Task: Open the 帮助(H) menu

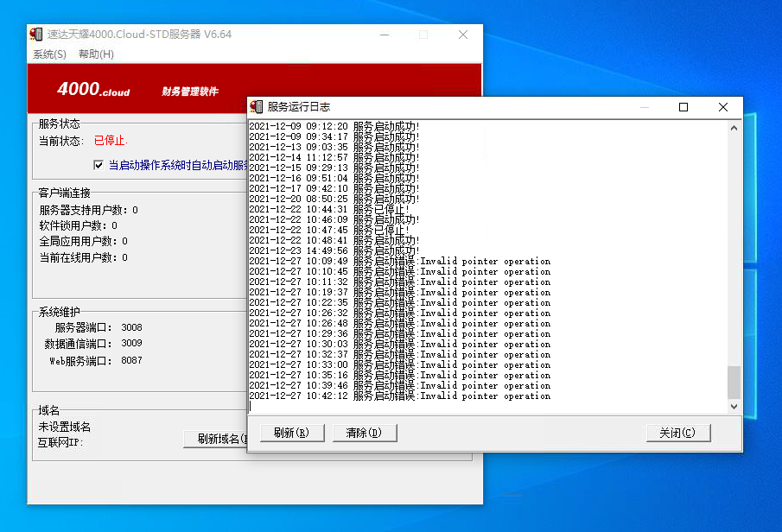Action: [x=96, y=54]
